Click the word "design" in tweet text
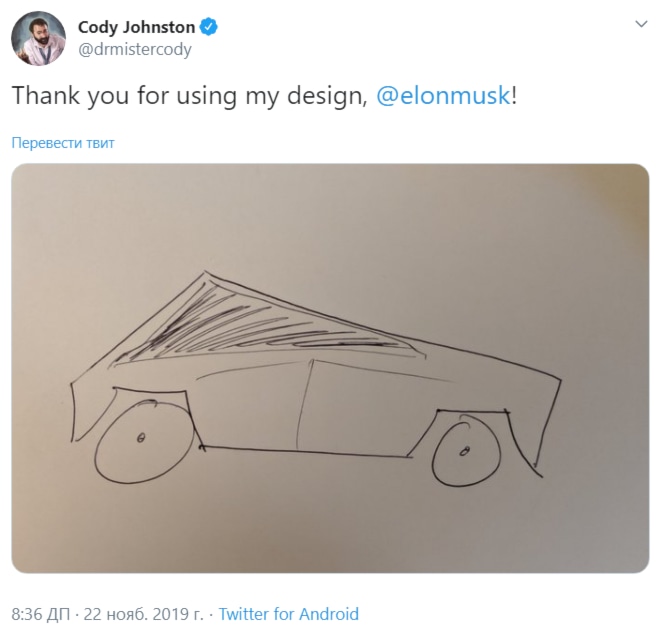 coord(325,95)
